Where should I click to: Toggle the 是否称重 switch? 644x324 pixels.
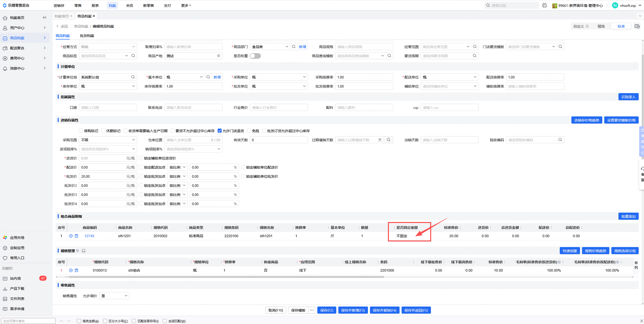(255, 56)
